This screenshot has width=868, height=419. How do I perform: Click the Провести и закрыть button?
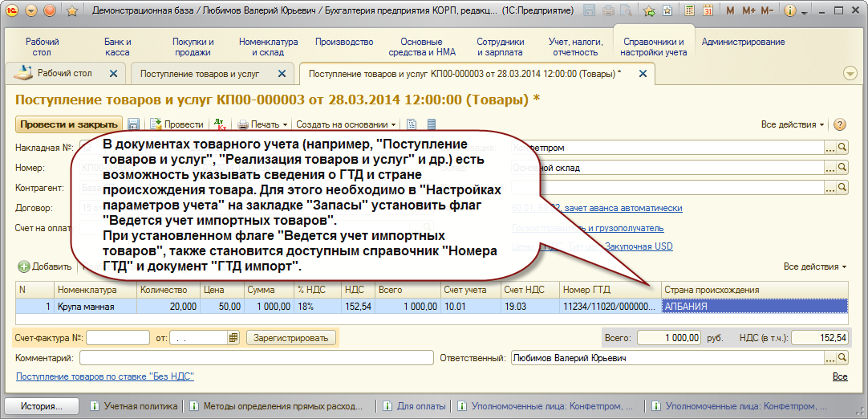pos(69,124)
